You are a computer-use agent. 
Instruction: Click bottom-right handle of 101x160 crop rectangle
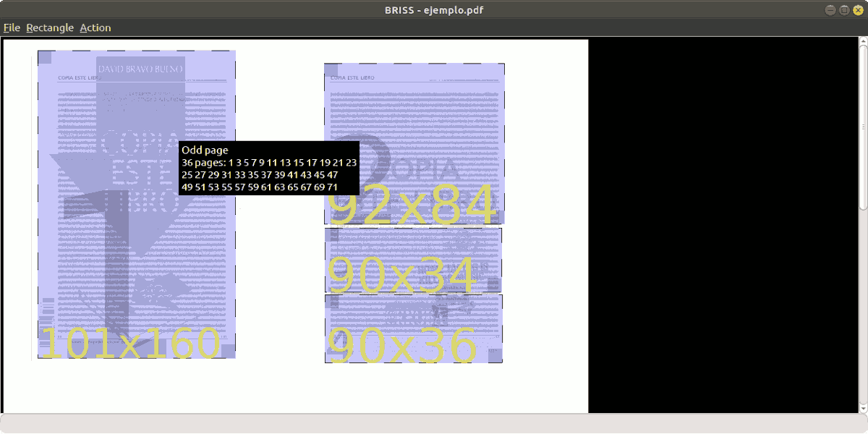(229, 352)
